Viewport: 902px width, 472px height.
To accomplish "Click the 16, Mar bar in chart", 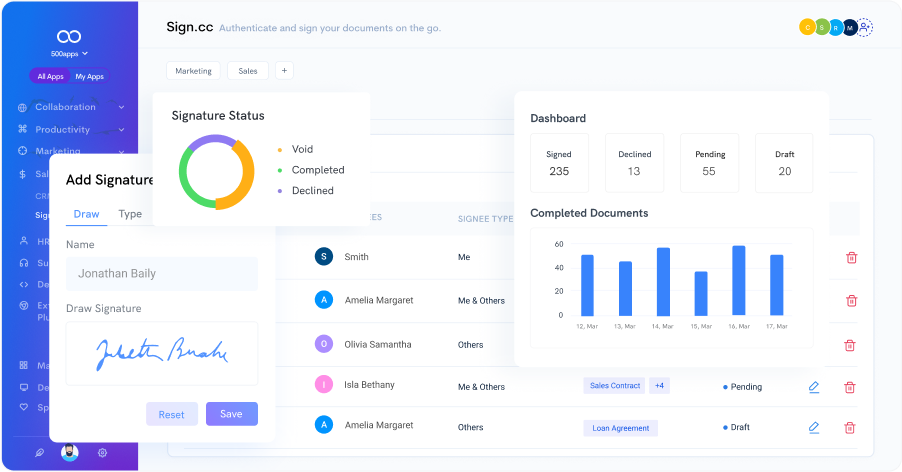I will [739, 281].
